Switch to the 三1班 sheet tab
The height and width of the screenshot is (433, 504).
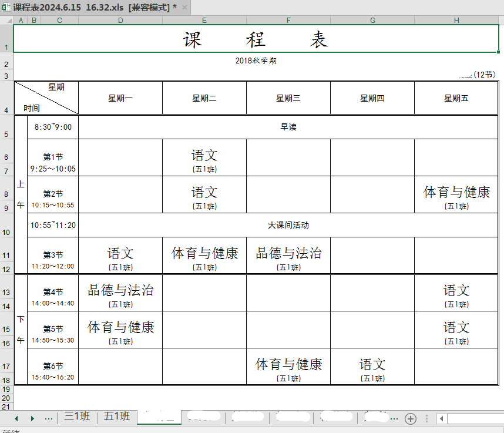(77, 417)
